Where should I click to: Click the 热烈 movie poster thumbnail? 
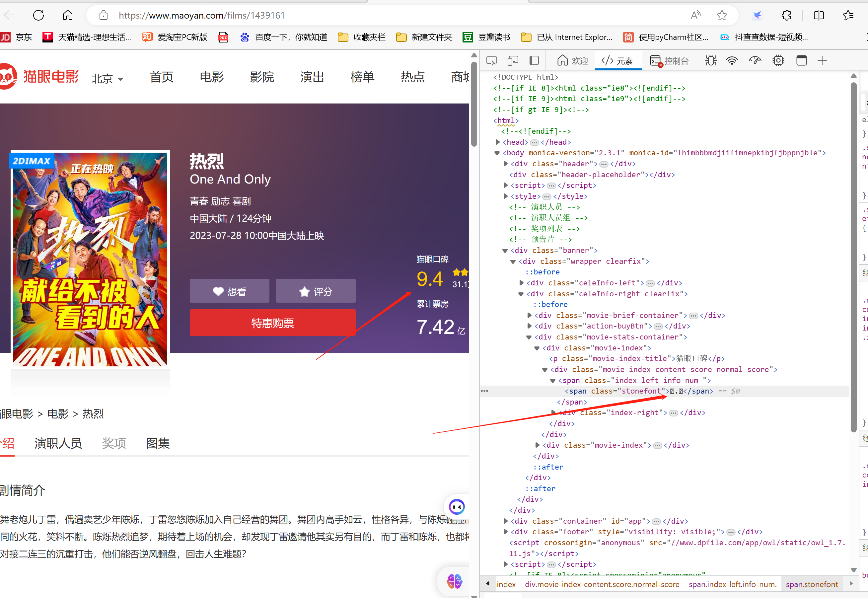90,259
